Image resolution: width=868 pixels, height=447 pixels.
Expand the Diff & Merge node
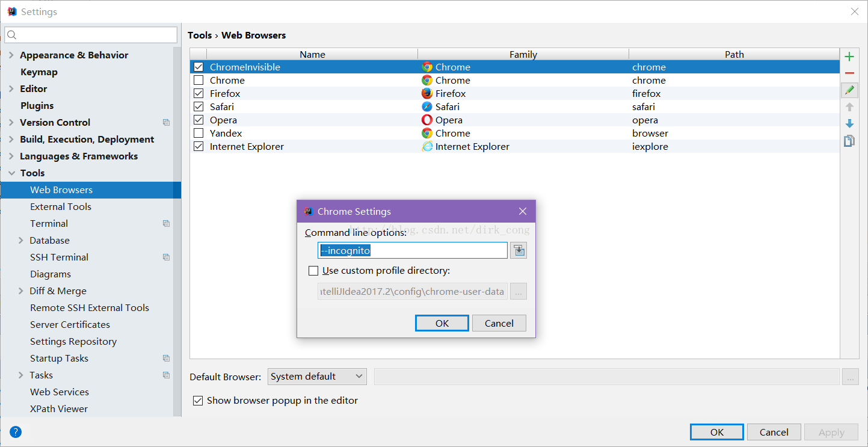point(22,291)
